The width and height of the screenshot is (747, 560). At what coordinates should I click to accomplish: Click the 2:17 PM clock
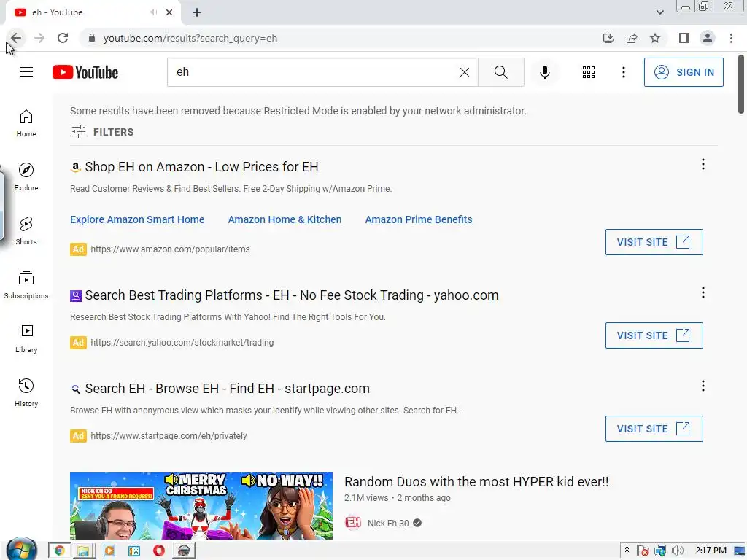click(x=711, y=551)
